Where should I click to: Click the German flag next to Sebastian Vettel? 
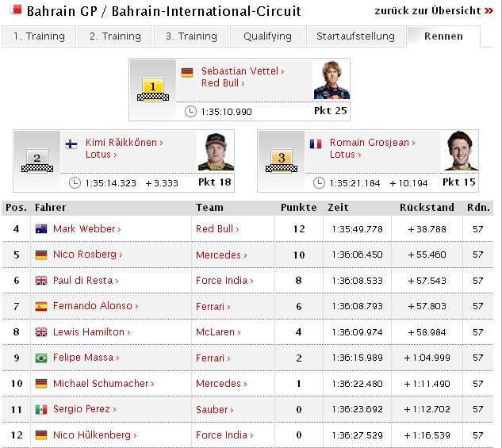point(187,72)
